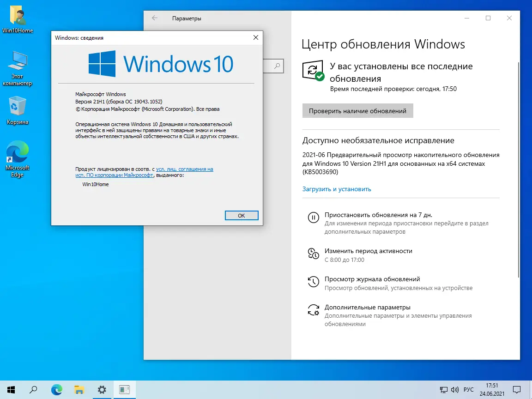The height and width of the screenshot is (399, 532).
Task: Click OK in the Windows information dialog
Action: [x=241, y=215]
